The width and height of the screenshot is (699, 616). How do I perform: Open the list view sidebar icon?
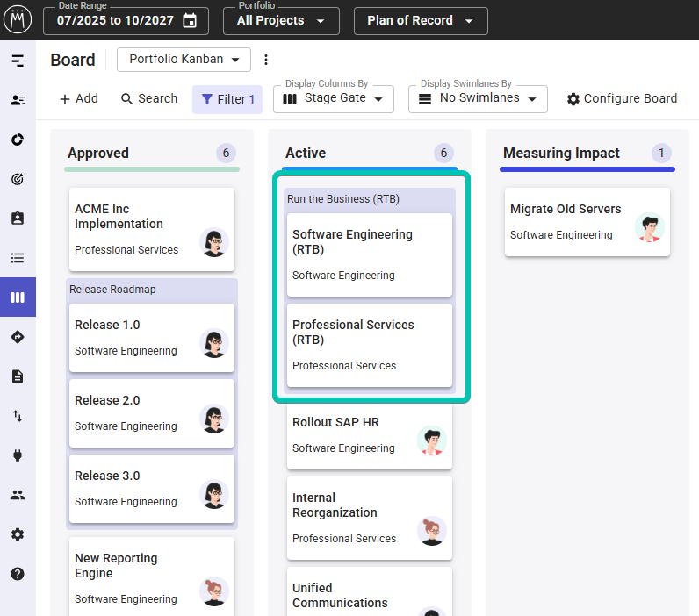[x=18, y=258]
